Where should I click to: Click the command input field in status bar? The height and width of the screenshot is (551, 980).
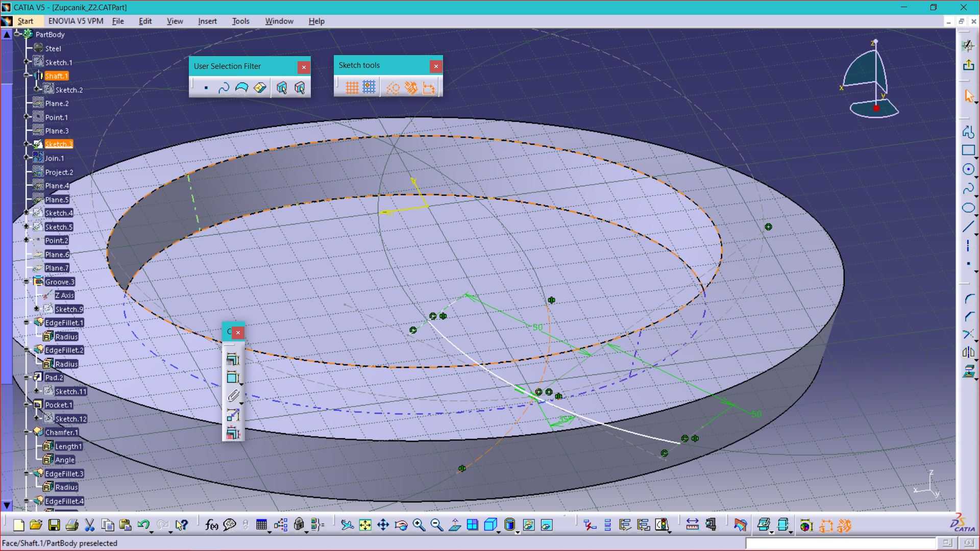(x=841, y=543)
